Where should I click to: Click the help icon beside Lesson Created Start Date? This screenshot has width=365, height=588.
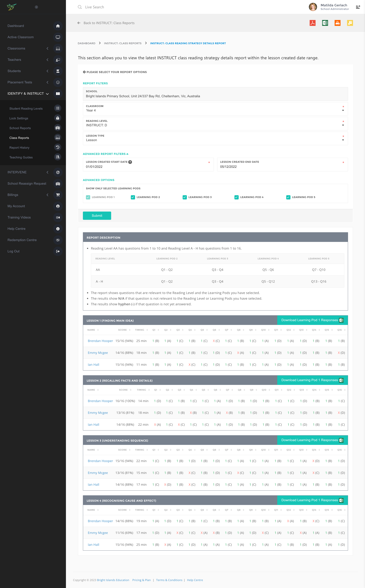click(130, 162)
